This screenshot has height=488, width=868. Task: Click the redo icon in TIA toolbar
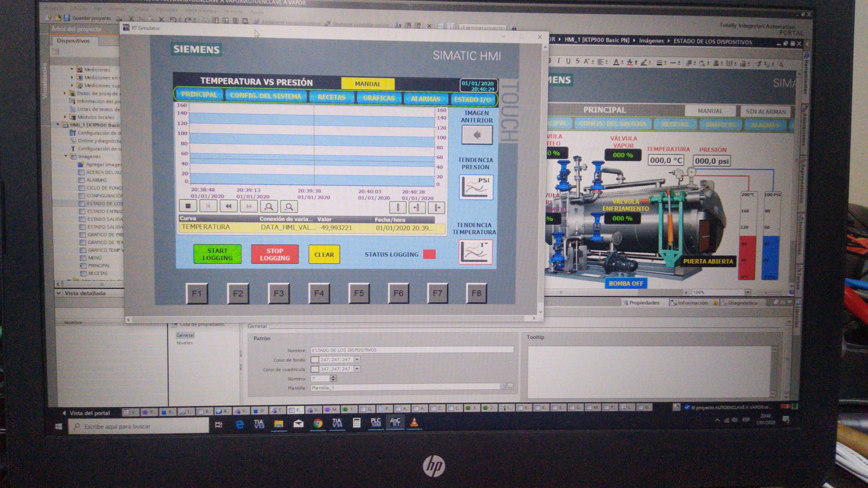tap(188, 20)
